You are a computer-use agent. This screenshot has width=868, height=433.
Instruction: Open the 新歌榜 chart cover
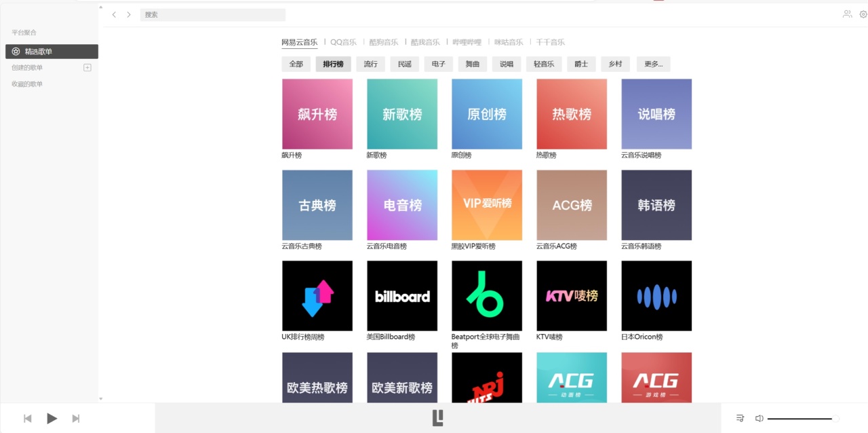point(402,114)
